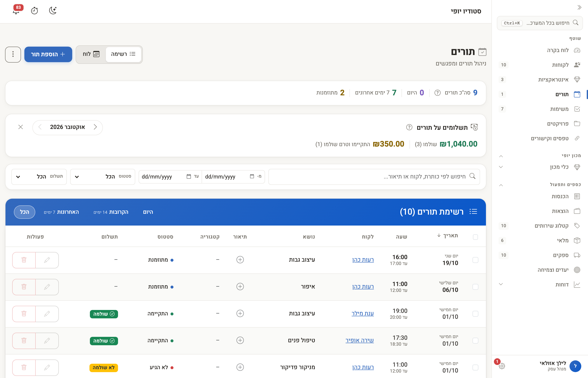Open the תשלום payment filter dropdown
588x378 pixels.
pyautogui.click(x=39, y=177)
